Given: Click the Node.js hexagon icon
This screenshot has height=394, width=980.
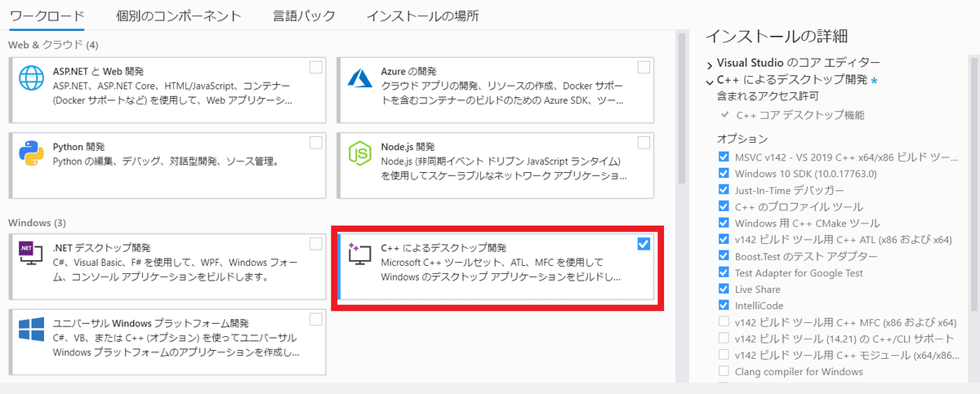Looking at the screenshot, I should tap(360, 153).
